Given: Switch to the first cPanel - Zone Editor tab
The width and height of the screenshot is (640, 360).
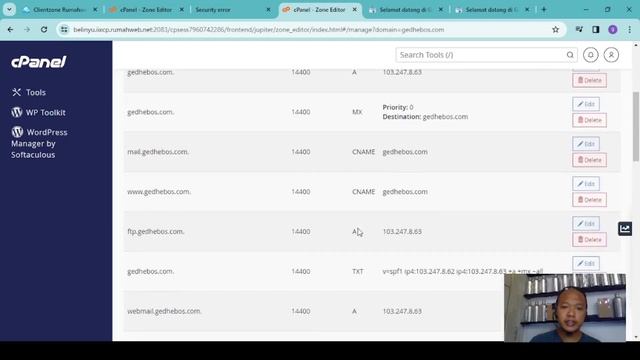Looking at the screenshot, I should (x=146, y=9).
